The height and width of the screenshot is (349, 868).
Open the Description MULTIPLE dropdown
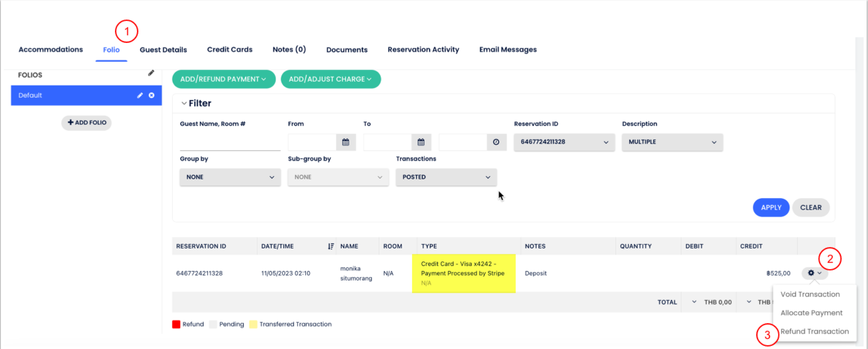(x=672, y=142)
